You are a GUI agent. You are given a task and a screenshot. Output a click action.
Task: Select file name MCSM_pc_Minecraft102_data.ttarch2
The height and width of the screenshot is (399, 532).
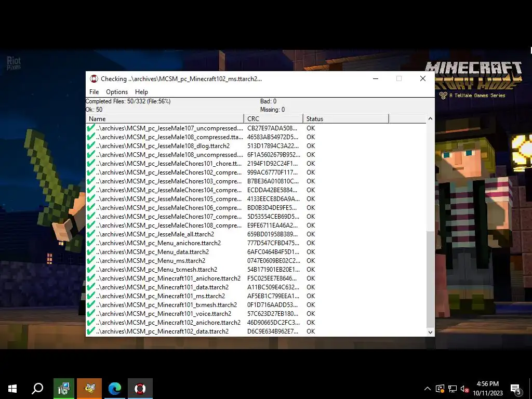[x=162, y=331]
